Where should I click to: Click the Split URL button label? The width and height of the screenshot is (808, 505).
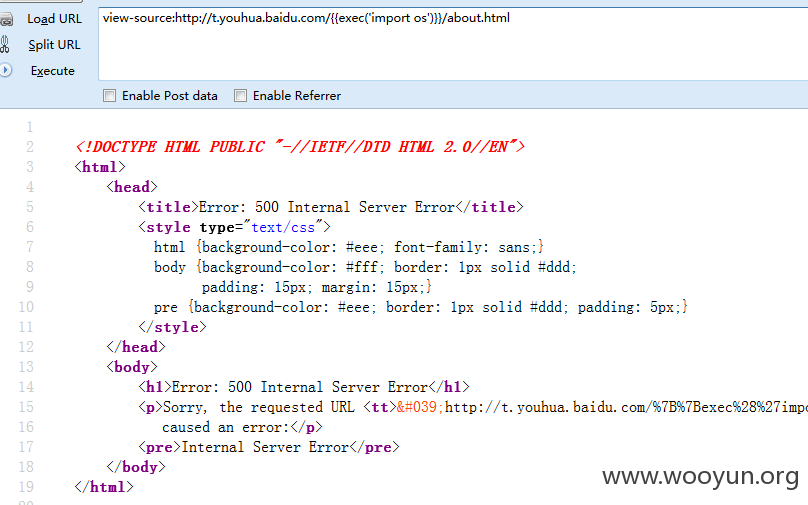pos(54,45)
